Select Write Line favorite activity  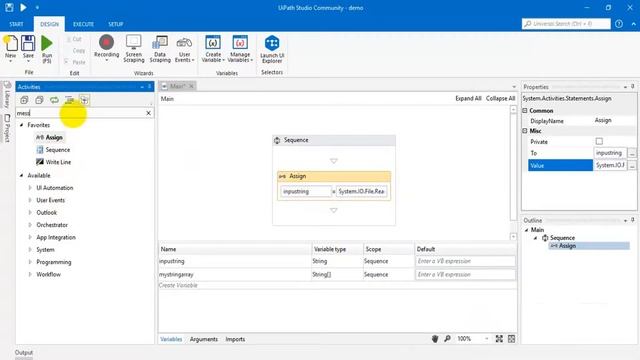coord(53,162)
